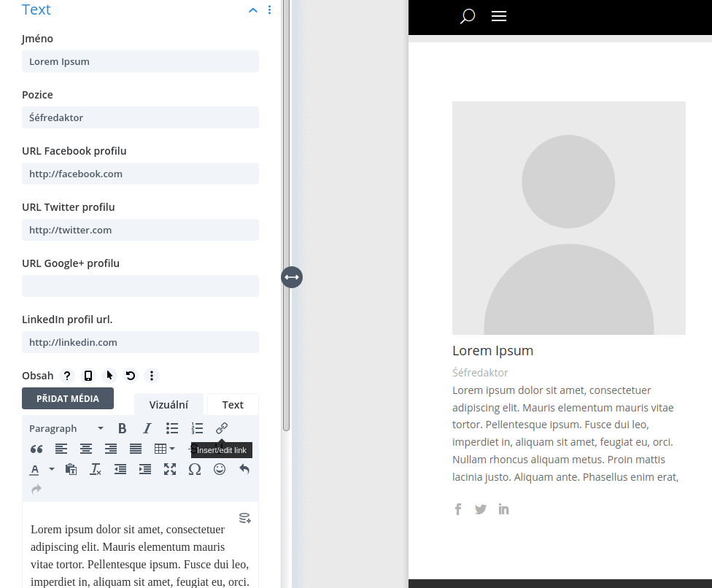Open the text color dropdown arrow
The width and height of the screenshot is (712, 588).
tap(52, 469)
